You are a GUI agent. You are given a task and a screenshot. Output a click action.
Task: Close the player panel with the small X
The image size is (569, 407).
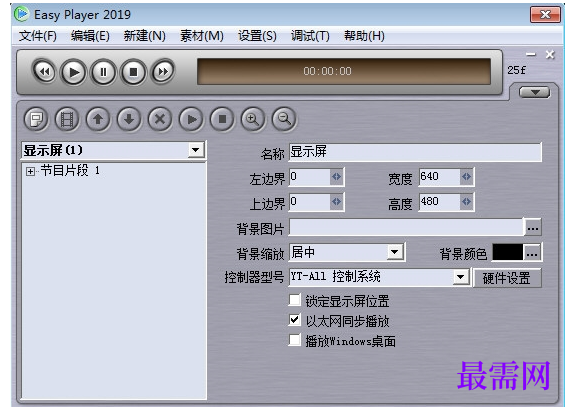tap(550, 55)
